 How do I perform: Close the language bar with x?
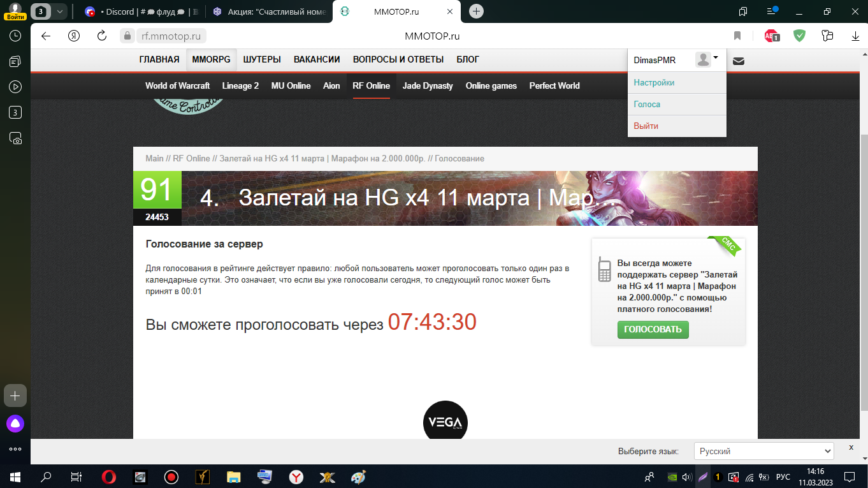pos(851,448)
